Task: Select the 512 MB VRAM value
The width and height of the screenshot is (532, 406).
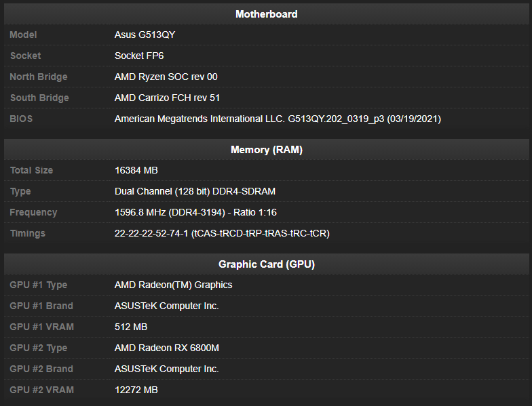Action: tap(131, 327)
